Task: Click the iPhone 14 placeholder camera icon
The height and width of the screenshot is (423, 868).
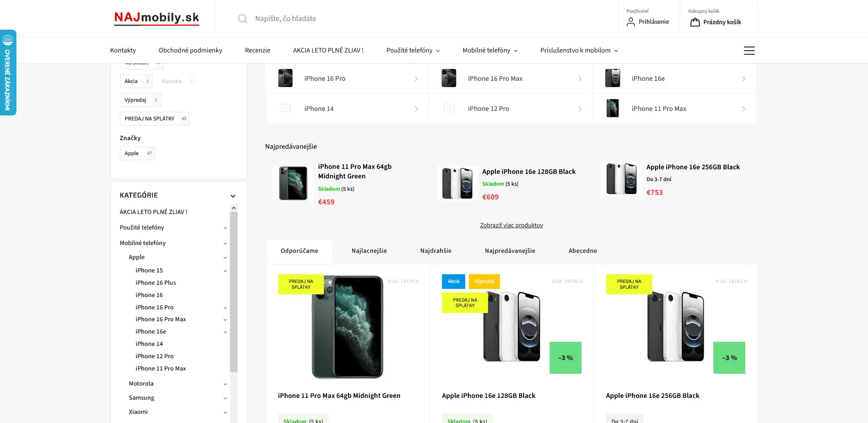Action: tap(285, 109)
